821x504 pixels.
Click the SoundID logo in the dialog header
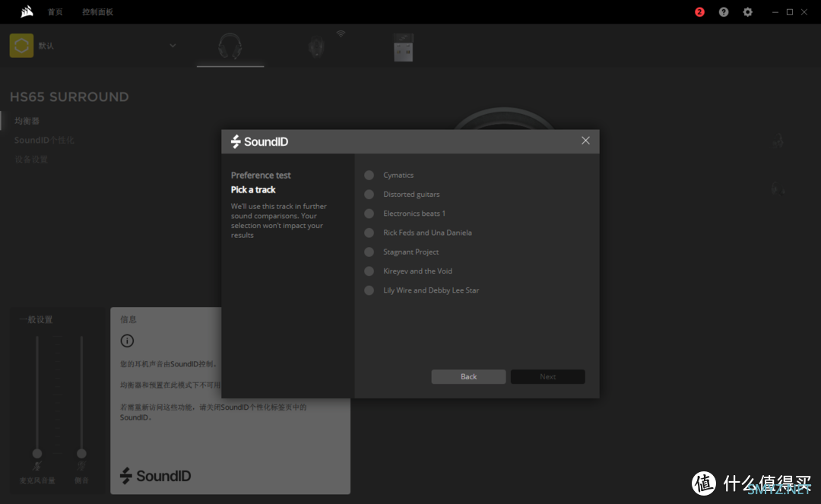point(260,141)
